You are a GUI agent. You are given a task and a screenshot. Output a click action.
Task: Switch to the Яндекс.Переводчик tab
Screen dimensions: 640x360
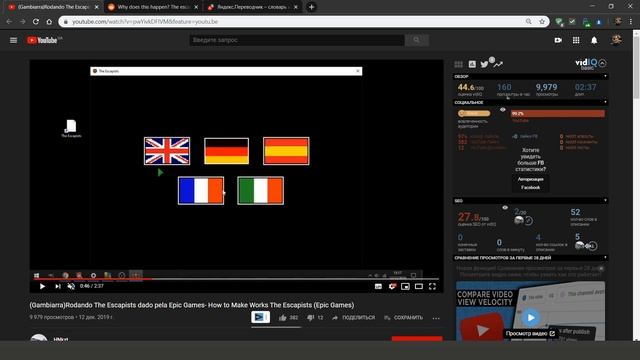(x=253, y=7)
